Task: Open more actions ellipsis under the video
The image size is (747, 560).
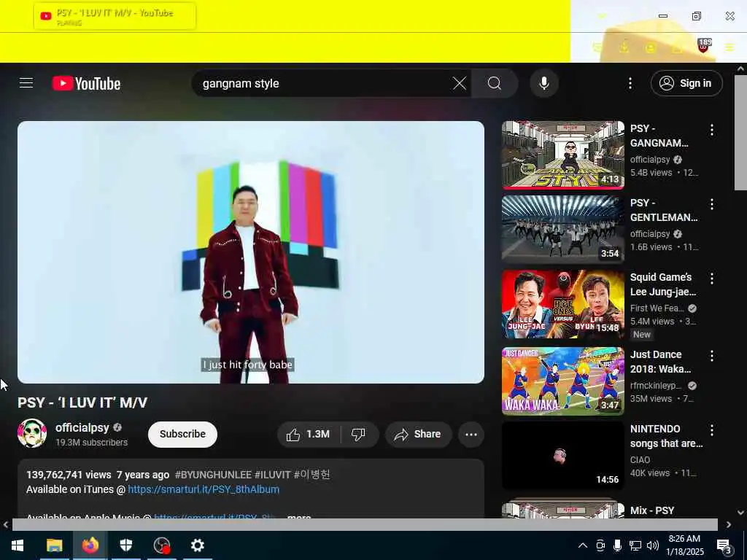Action: (x=471, y=435)
